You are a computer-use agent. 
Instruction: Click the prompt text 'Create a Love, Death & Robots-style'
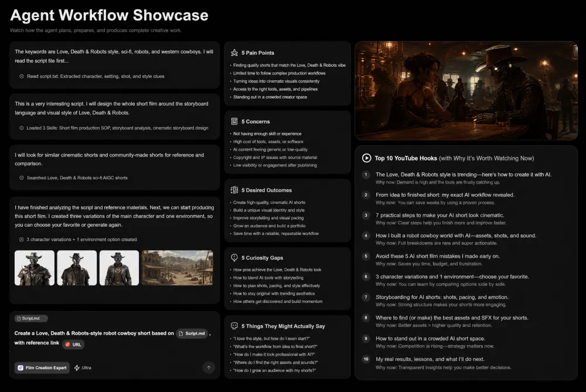94,333
